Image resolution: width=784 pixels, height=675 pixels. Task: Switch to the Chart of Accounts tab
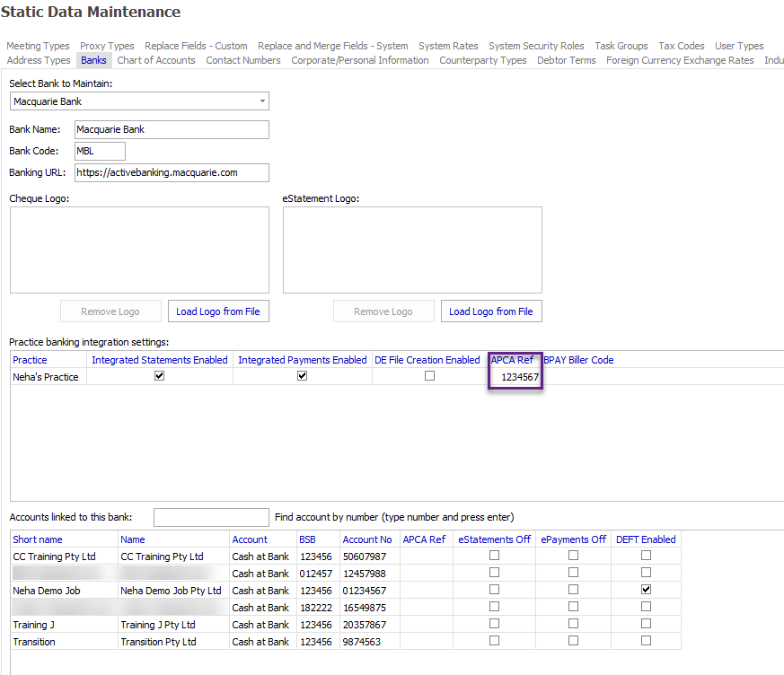point(156,60)
